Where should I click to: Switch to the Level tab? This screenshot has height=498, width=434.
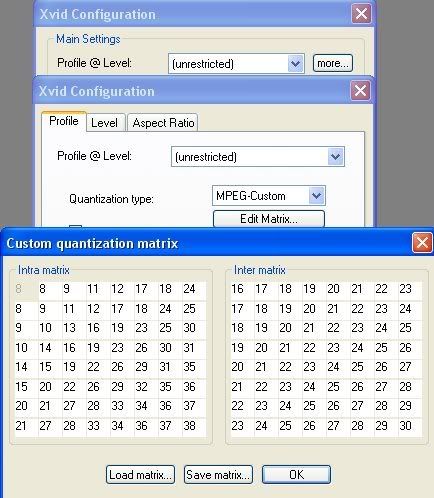coord(104,123)
